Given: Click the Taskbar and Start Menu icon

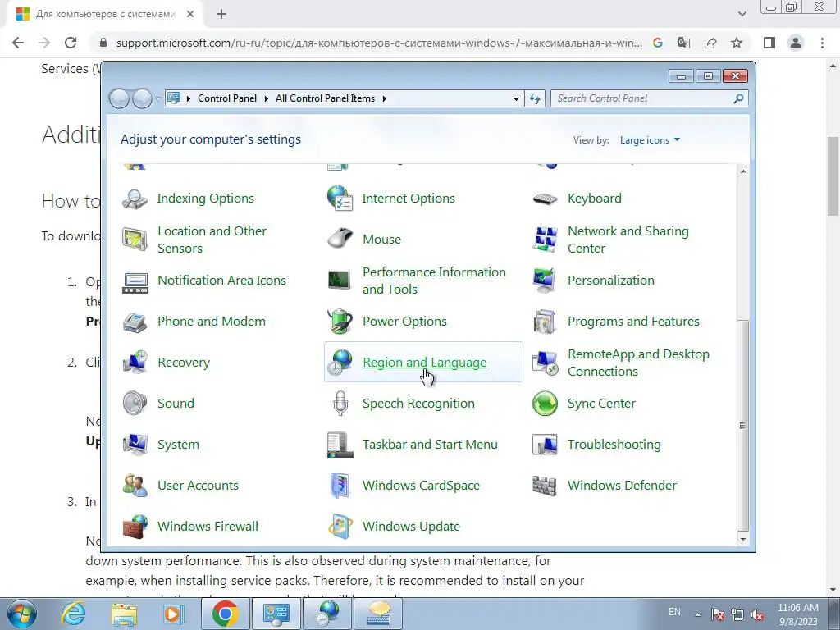Looking at the screenshot, I should 340,445.
